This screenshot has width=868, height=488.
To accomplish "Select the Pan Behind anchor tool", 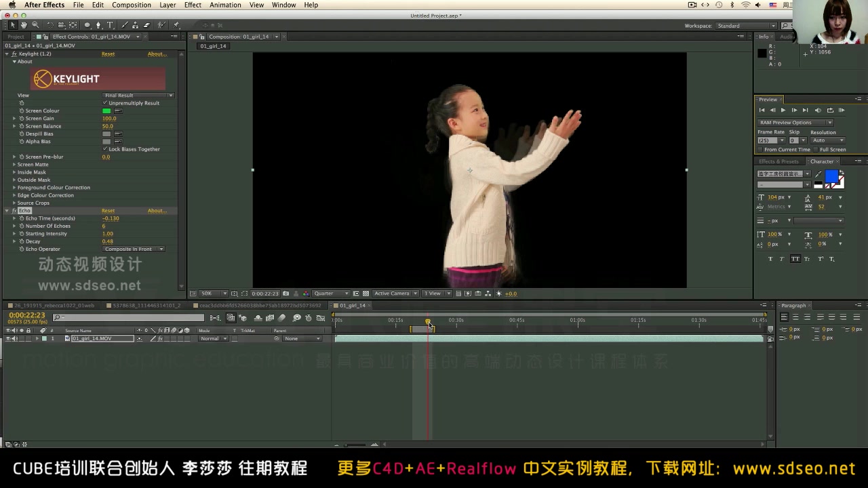I will coord(73,25).
